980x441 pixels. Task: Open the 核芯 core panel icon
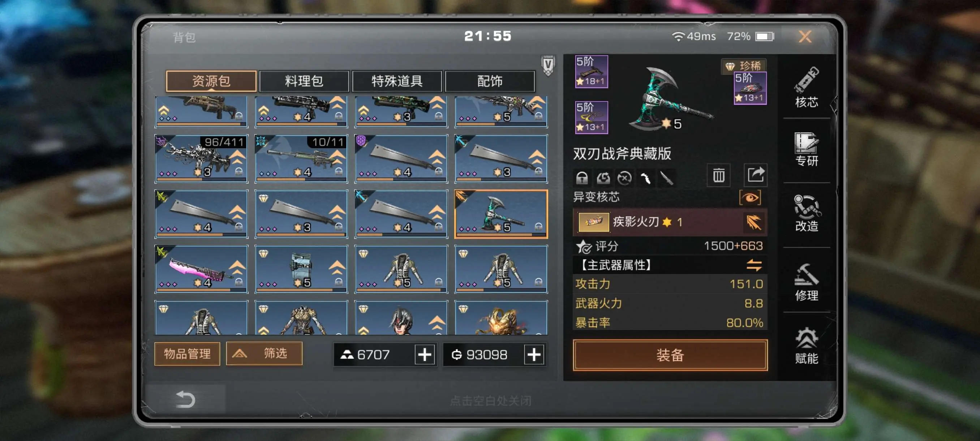click(806, 87)
